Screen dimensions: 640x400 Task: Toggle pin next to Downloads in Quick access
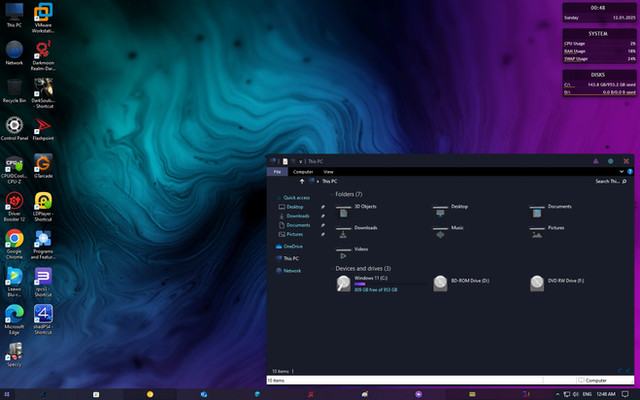pos(323,216)
